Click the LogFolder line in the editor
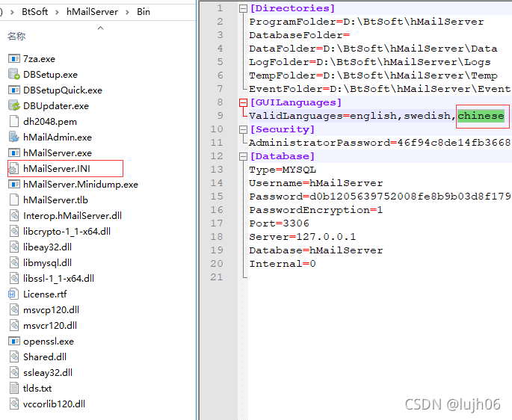 click(x=370, y=62)
